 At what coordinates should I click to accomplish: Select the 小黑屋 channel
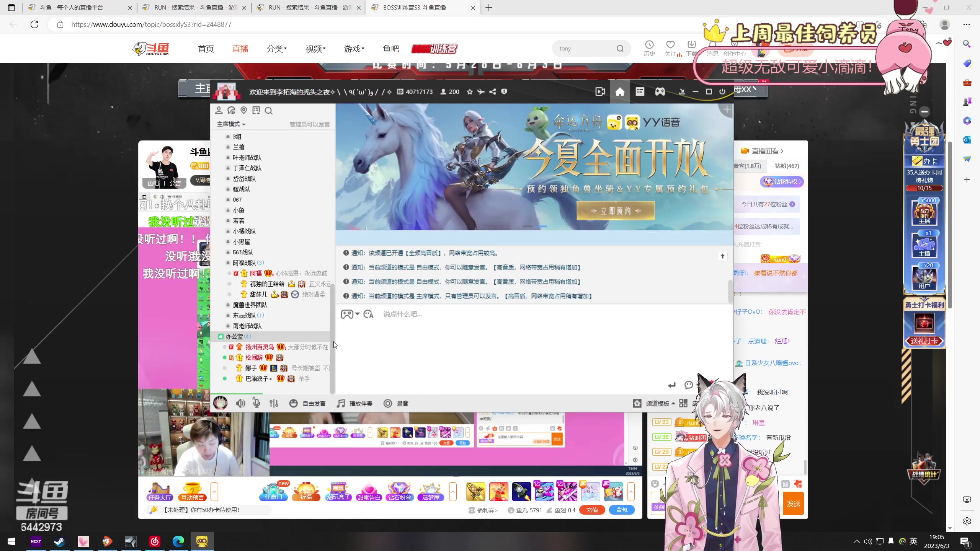click(x=242, y=242)
